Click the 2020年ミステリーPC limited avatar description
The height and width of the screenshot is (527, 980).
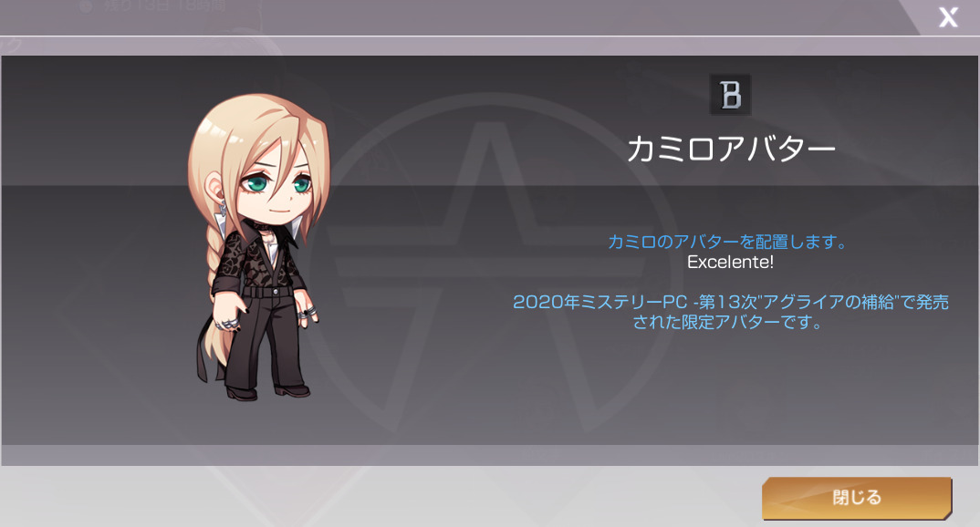point(730,312)
